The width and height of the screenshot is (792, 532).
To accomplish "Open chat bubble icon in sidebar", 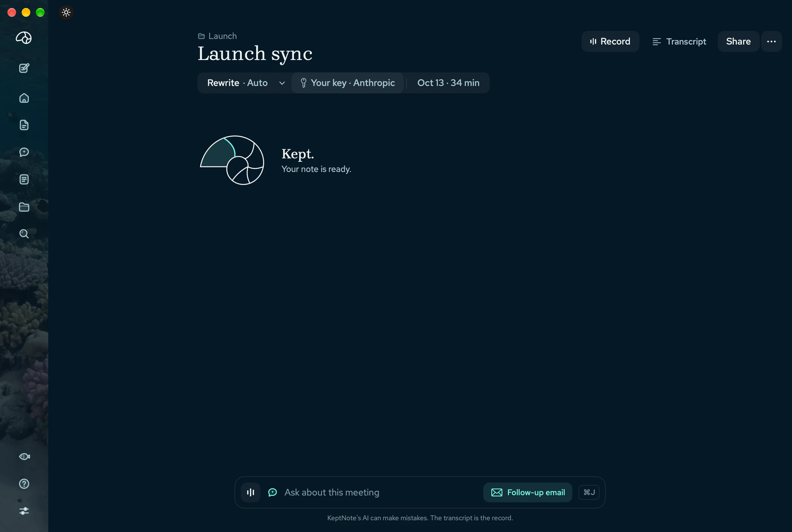I will click(24, 152).
